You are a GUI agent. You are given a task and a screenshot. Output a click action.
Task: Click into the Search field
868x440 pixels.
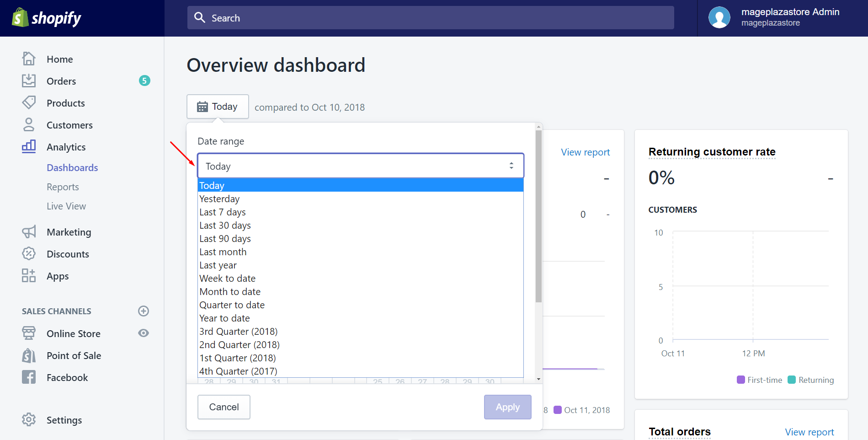click(x=431, y=17)
